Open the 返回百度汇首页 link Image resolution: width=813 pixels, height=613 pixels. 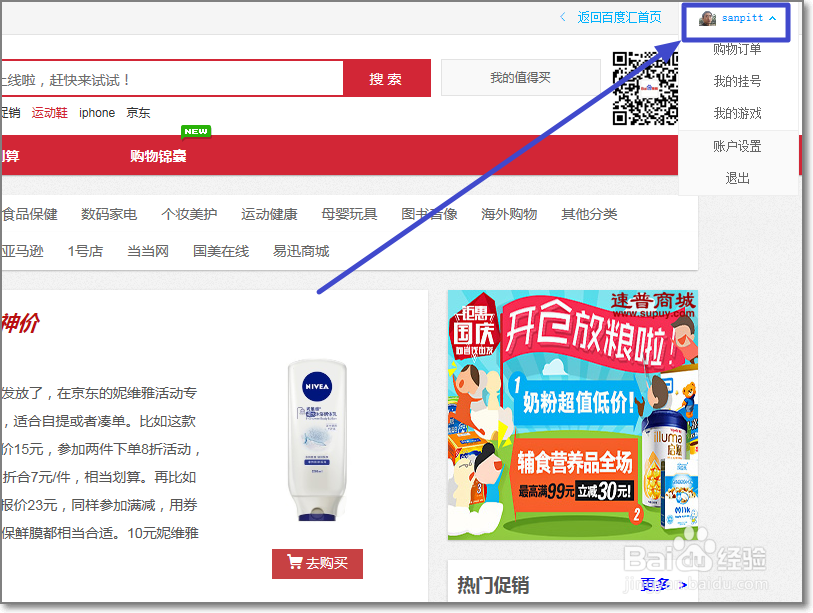click(619, 18)
